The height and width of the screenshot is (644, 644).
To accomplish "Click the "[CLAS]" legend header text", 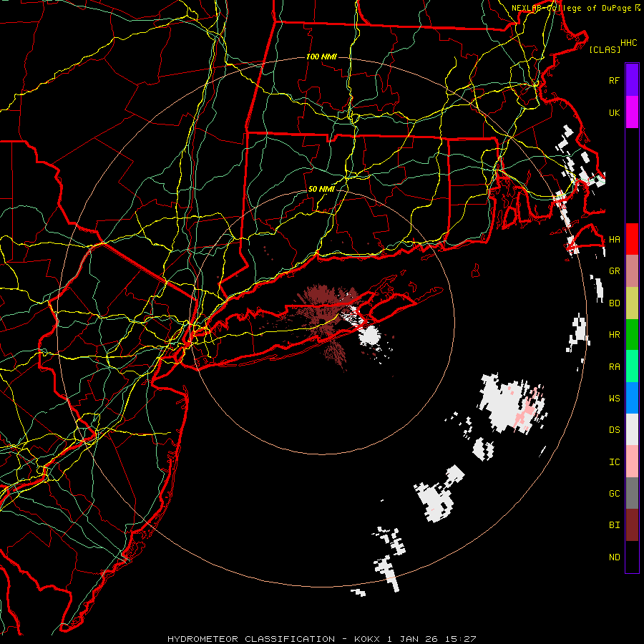I will point(605,49).
